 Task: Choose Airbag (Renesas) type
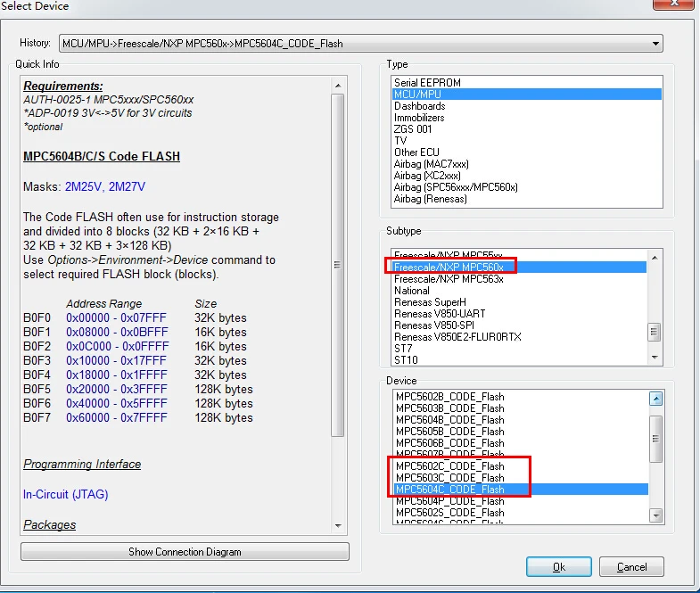tap(527, 199)
